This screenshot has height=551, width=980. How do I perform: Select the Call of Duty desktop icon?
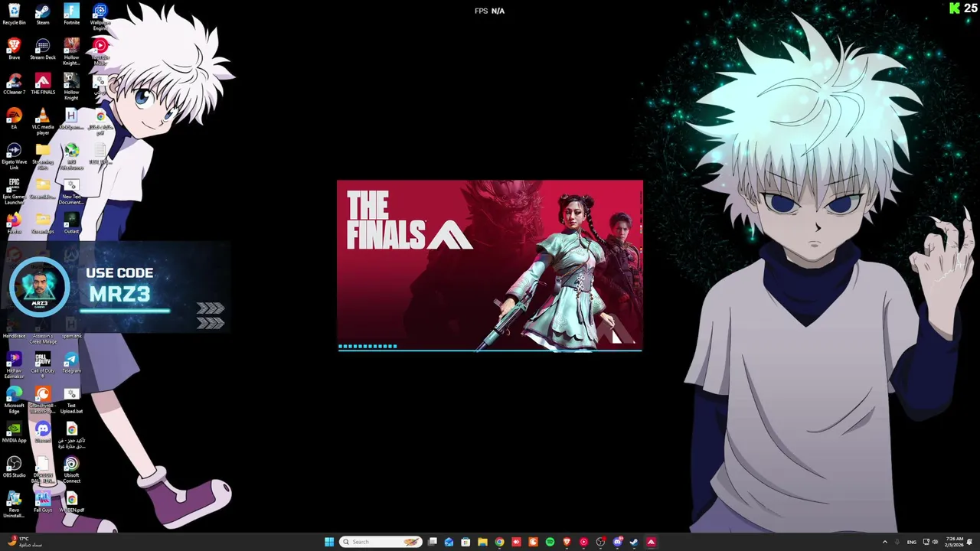[x=43, y=365]
